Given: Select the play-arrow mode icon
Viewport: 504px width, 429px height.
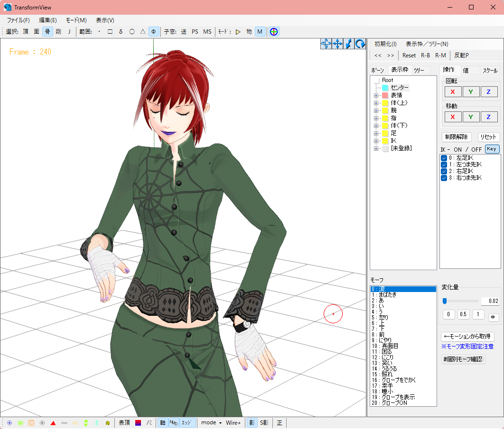Looking at the screenshot, I should pos(238,32).
